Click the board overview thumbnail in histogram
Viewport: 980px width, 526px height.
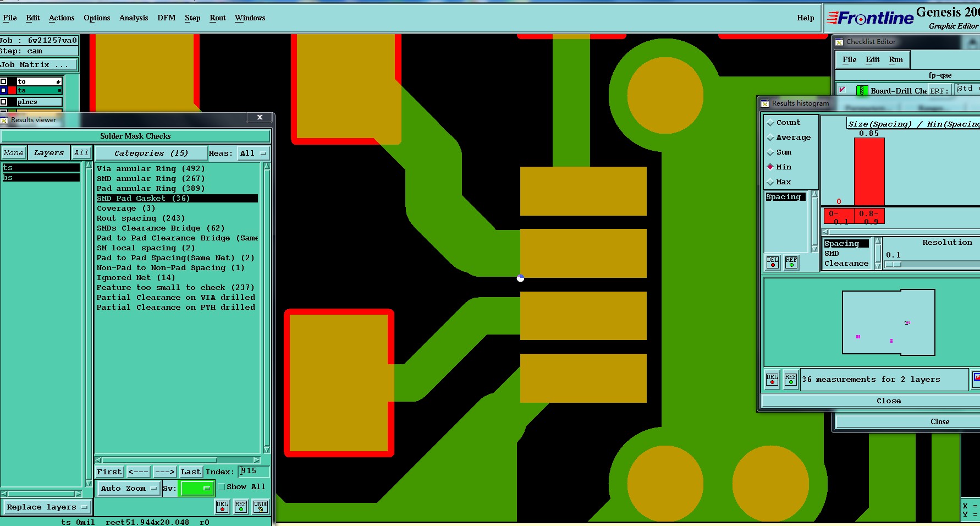click(889, 322)
